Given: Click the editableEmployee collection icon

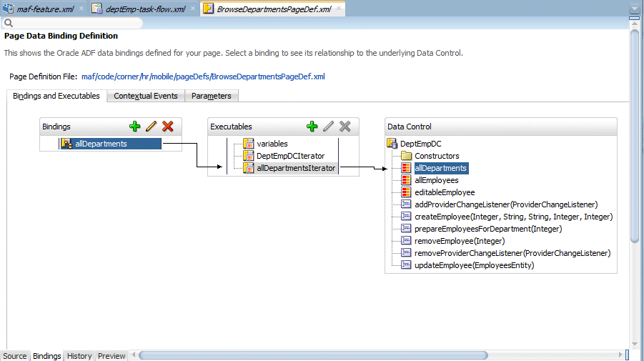Looking at the screenshot, I should 406,192.
